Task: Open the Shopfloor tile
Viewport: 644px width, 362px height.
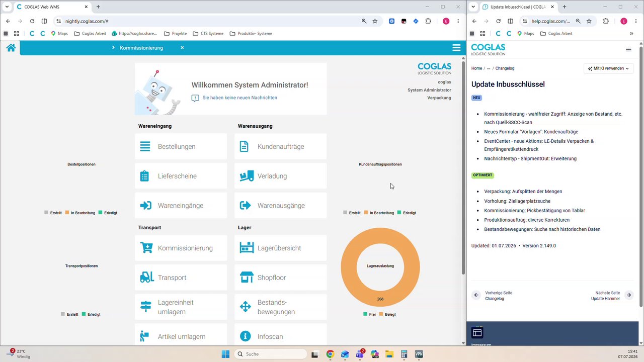Action: click(x=280, y=278)
